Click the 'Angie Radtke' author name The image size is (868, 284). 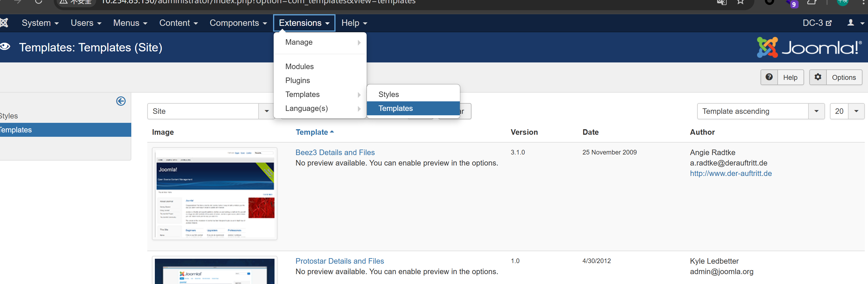pos(712,153)
